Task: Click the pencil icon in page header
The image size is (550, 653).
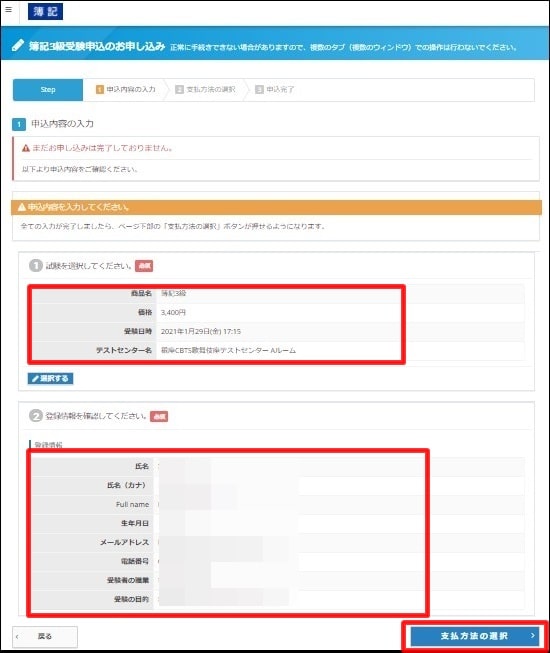Action: tap(17, 45)
